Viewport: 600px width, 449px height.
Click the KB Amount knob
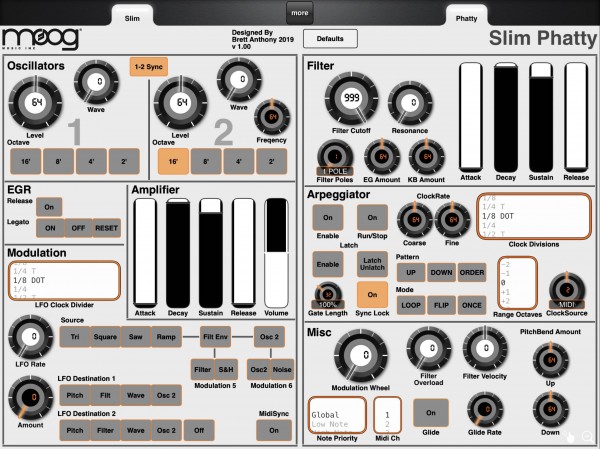(x=427, y=157)
